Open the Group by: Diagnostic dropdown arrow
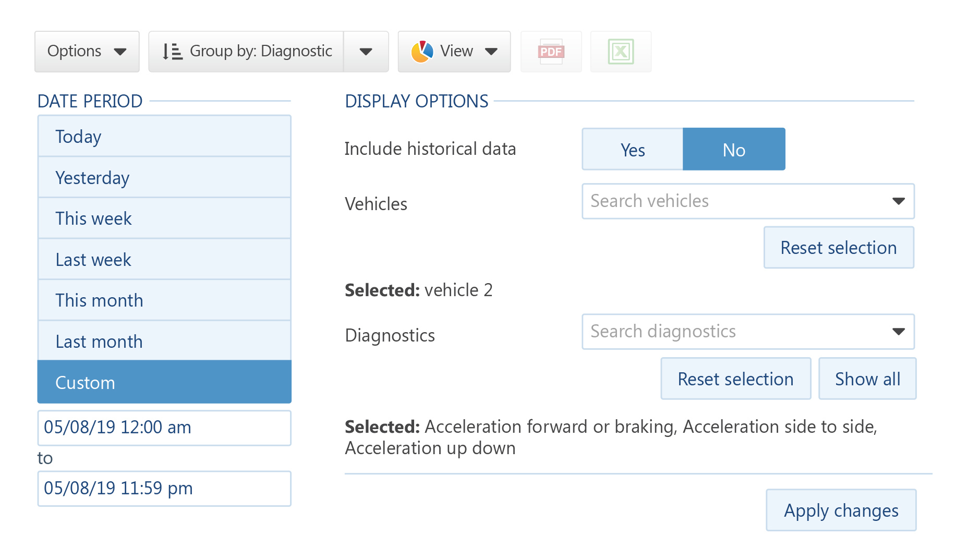Screen dimensions: 967x560 coord(366,51)
